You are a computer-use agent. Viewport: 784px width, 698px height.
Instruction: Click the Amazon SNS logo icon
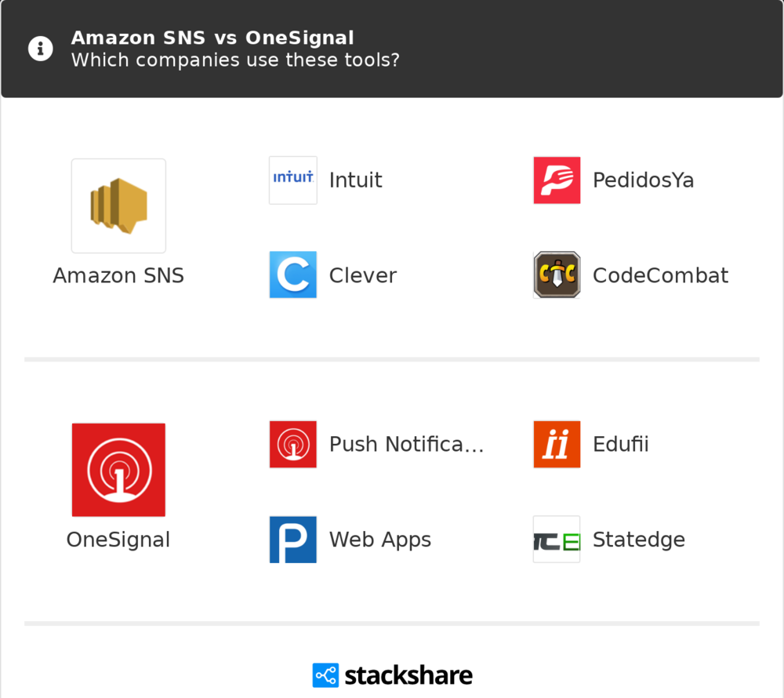(x=118, y=206)
